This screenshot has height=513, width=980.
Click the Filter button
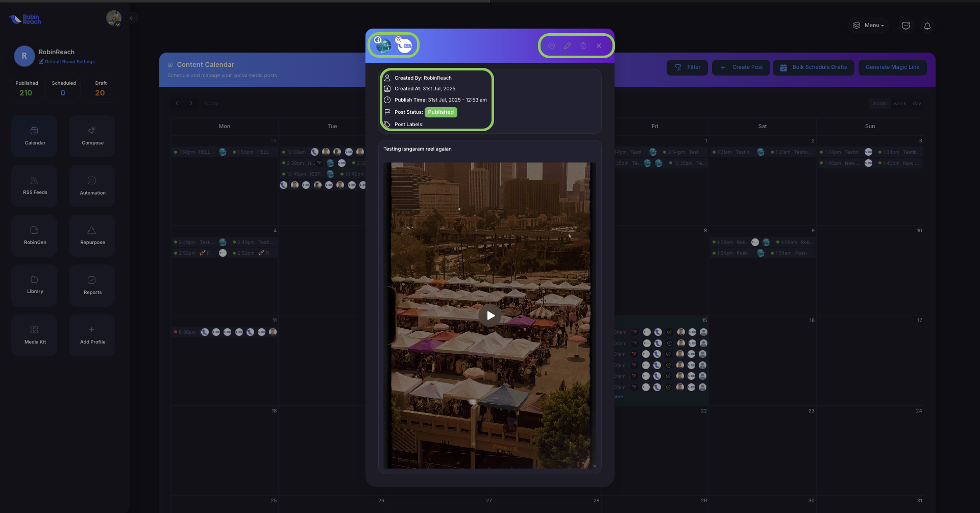point(687,67)
